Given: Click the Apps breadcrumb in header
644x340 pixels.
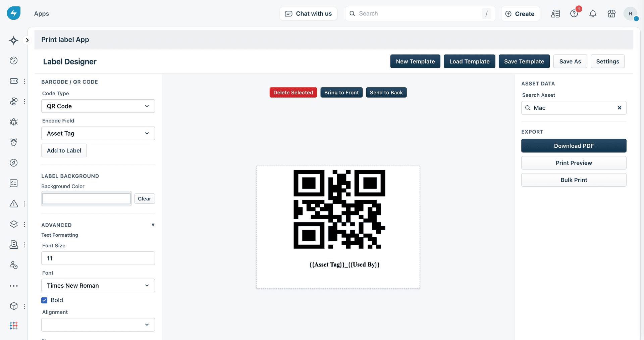Looking at the screenshot, I should [42, 13].
